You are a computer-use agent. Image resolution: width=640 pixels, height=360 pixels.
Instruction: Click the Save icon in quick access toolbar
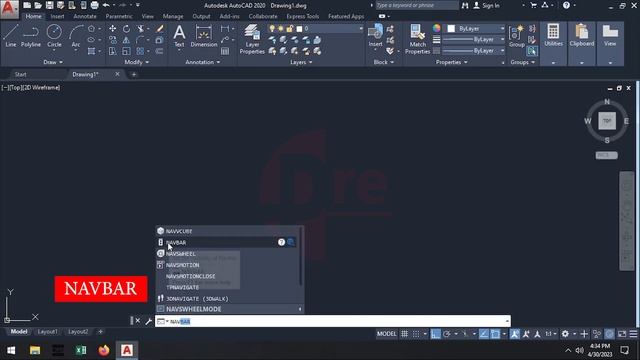click(x=49, y=5)
